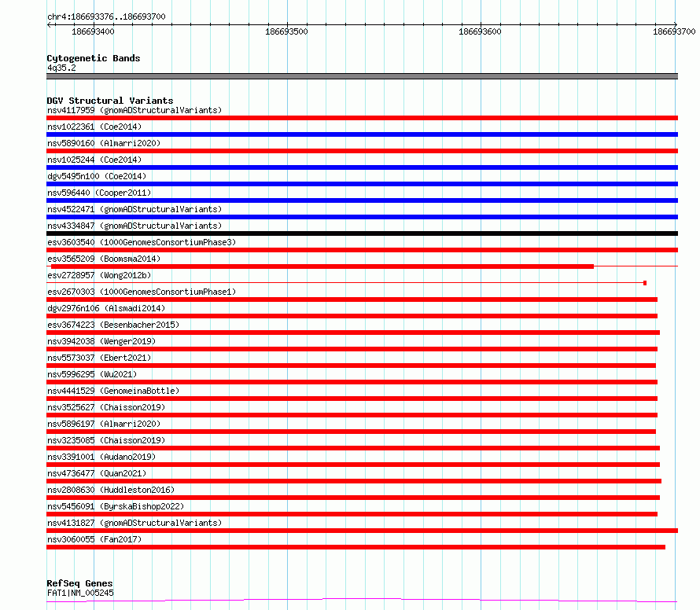
Task: Click nsv3235085 (Chaisson2019) label
Action: click(106, 440)
